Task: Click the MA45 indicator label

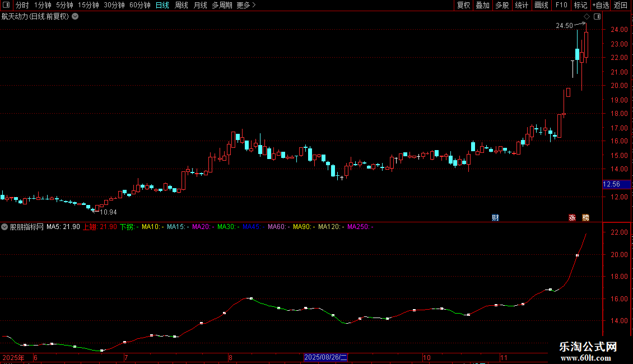Action: point(254,227)
